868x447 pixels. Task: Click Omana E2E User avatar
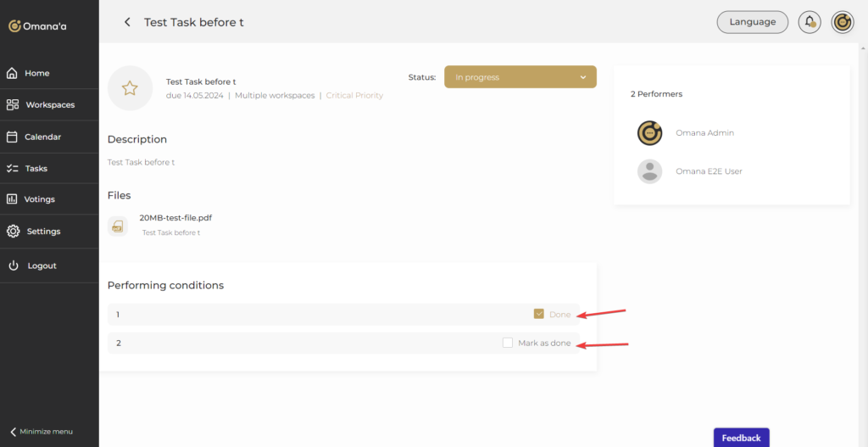coord(649,171)
